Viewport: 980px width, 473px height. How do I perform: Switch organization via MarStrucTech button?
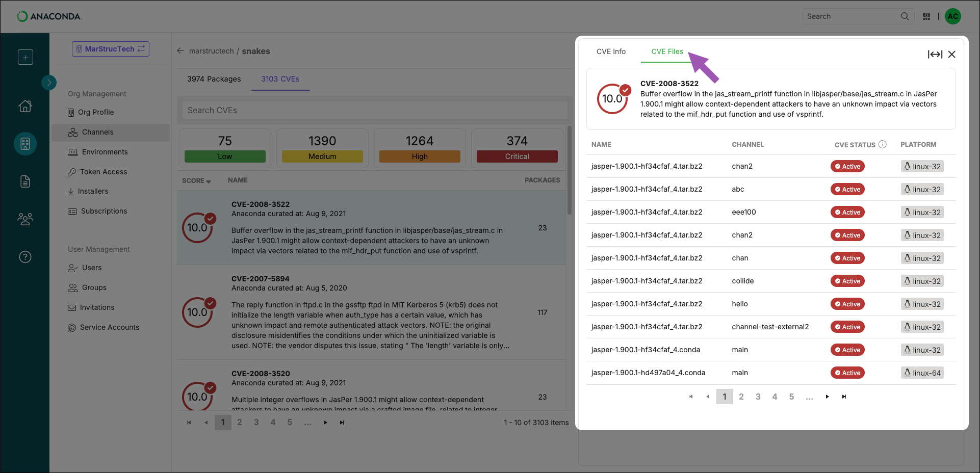(111, 49)
